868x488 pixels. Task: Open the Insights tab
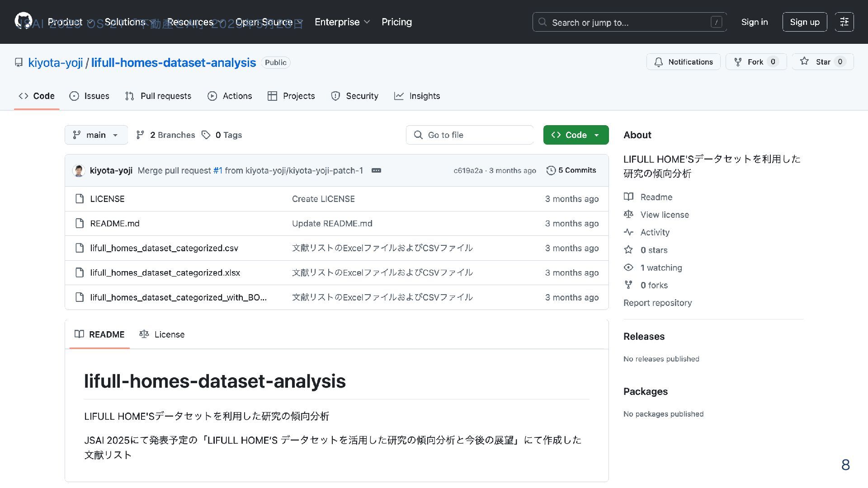tap(417, 96)
